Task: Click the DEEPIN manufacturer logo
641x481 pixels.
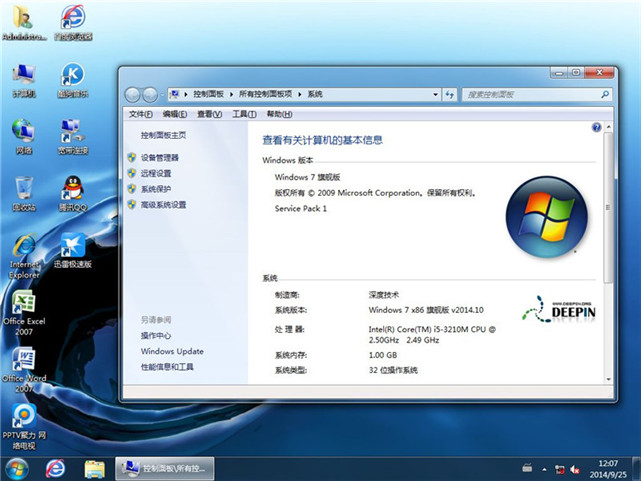Action: [x=559, y=309]
